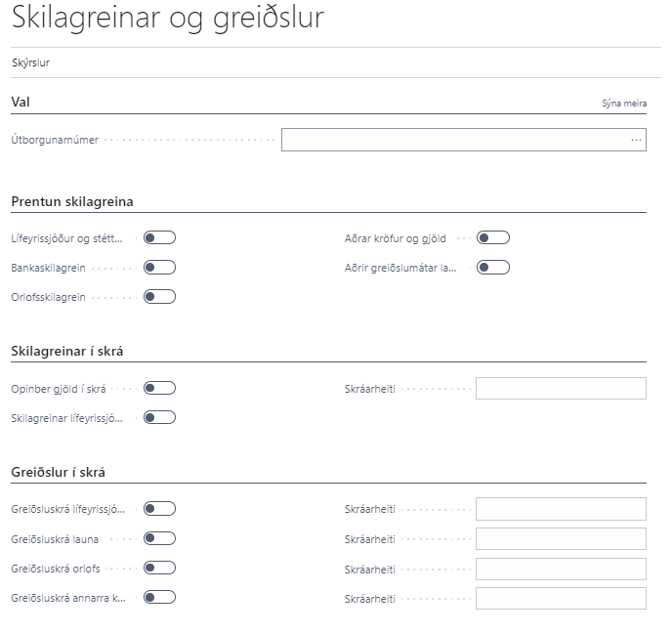The image size is (672, 634).
Task: Open the Útborgunarnúmer lookup ellipsis
Action: tap(636, 141)
